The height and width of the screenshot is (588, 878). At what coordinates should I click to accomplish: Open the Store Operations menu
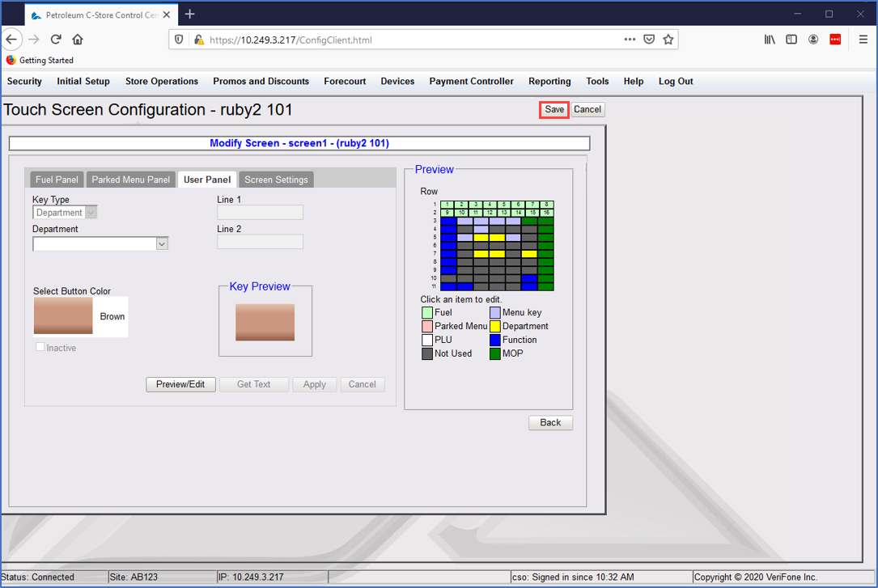162,81
